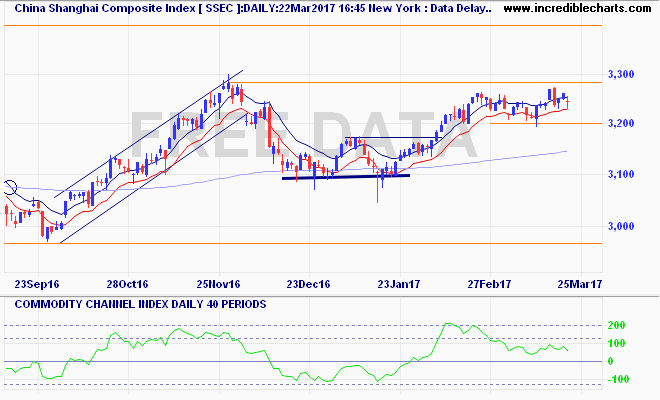The width and height of the screenshot is (660, 400).
Task: Click the 23Jan17 date label
Action: 399,284
